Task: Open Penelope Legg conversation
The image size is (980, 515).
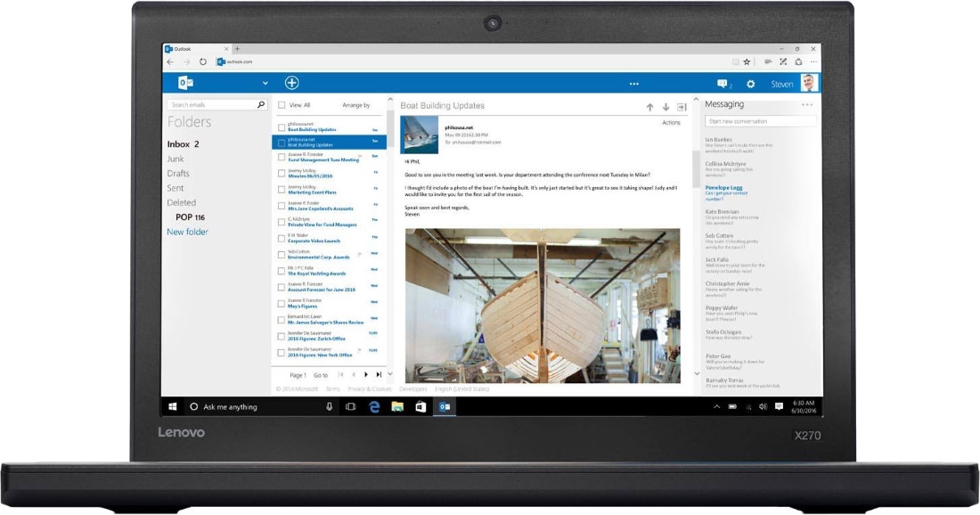Action: 723,188
